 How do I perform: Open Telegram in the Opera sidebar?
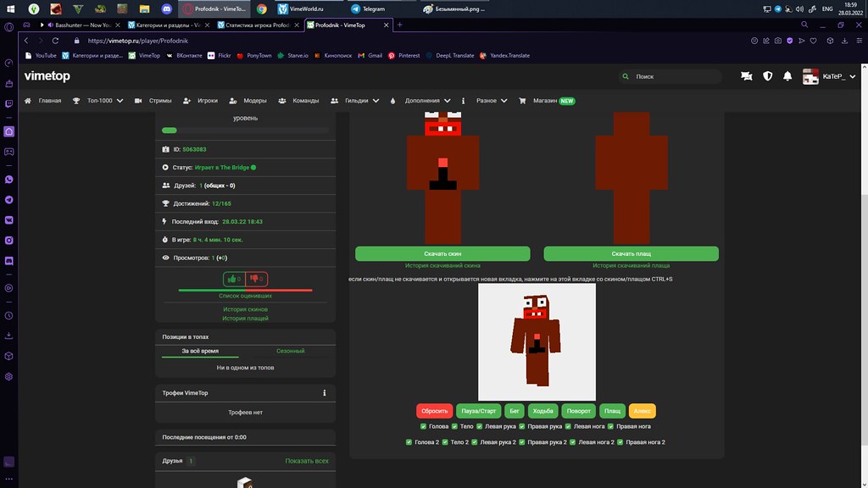point(8,199)
